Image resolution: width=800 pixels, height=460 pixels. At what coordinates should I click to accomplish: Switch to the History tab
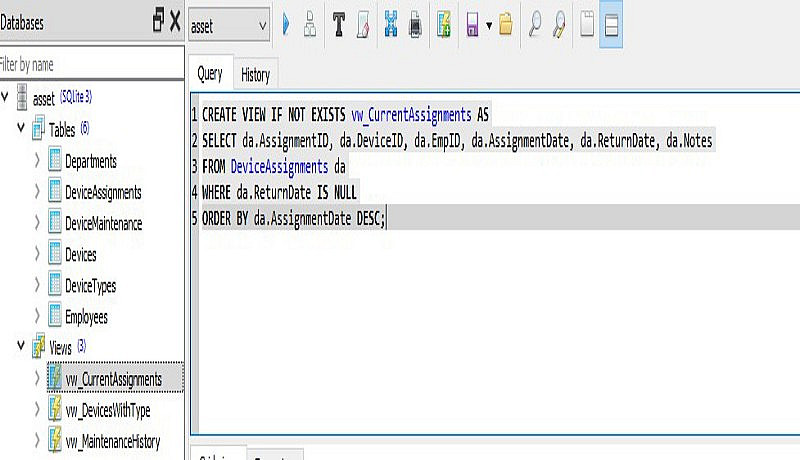coord(255,75)
